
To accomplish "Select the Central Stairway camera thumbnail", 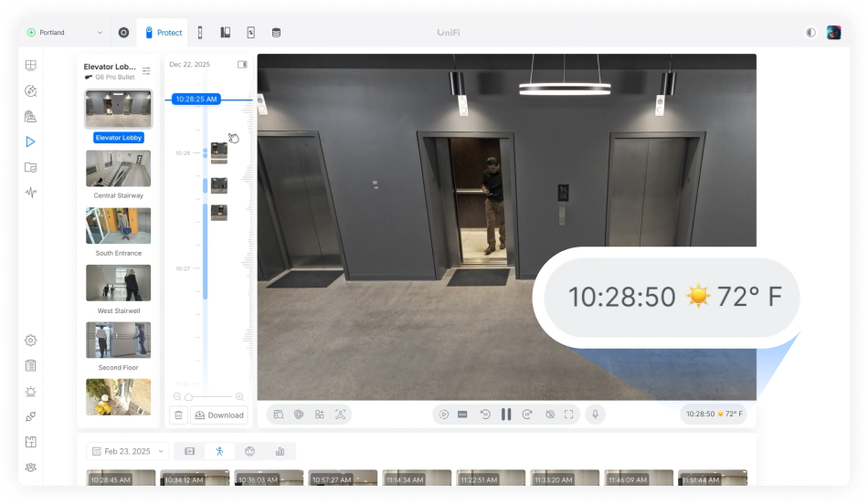I will tap(118, 169).
